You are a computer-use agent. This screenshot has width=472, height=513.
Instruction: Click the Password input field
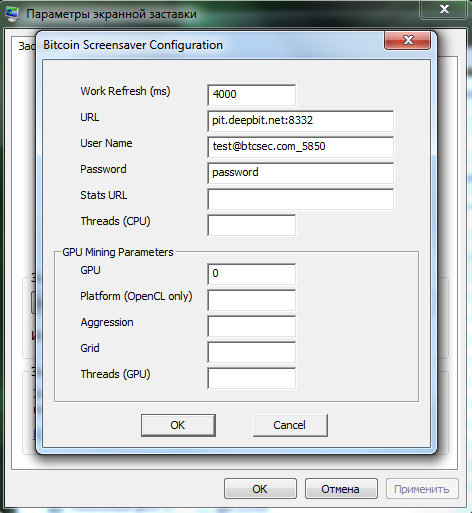point(300,173)
